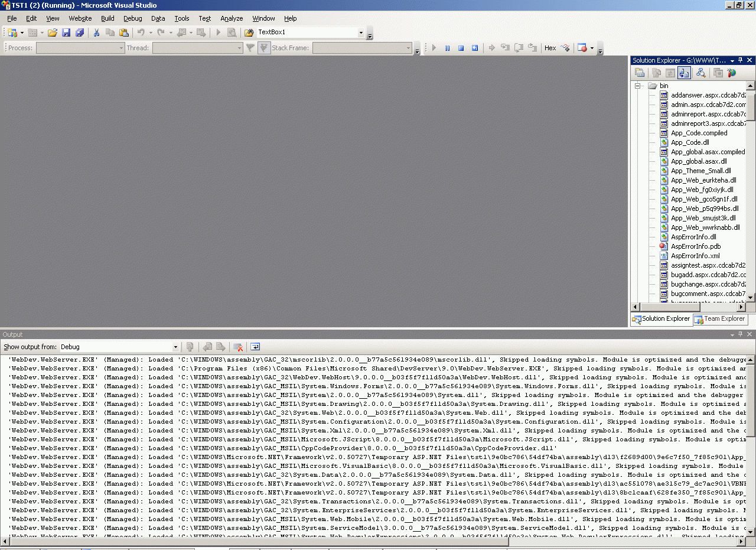Screen dimensions: 756x550
Task: Open debug toolbar options overflow arrow
Action: point(601,48)
